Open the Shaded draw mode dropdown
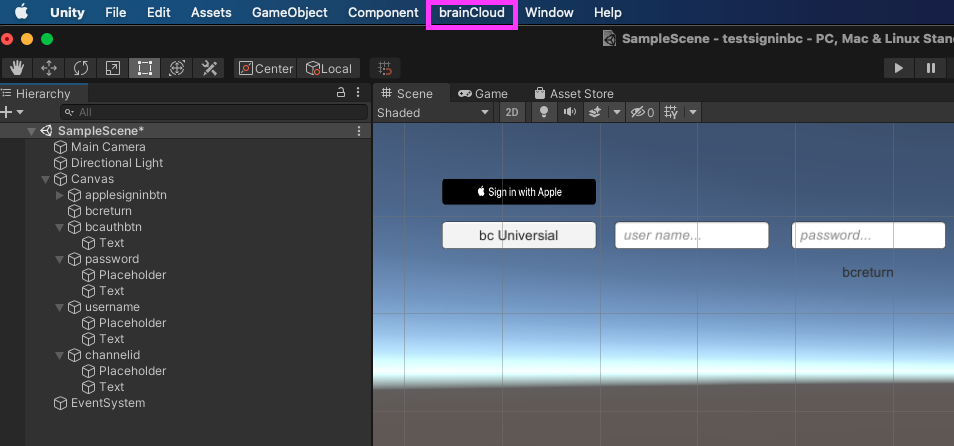This screenshot has width=954, height=446. point(434,113)
